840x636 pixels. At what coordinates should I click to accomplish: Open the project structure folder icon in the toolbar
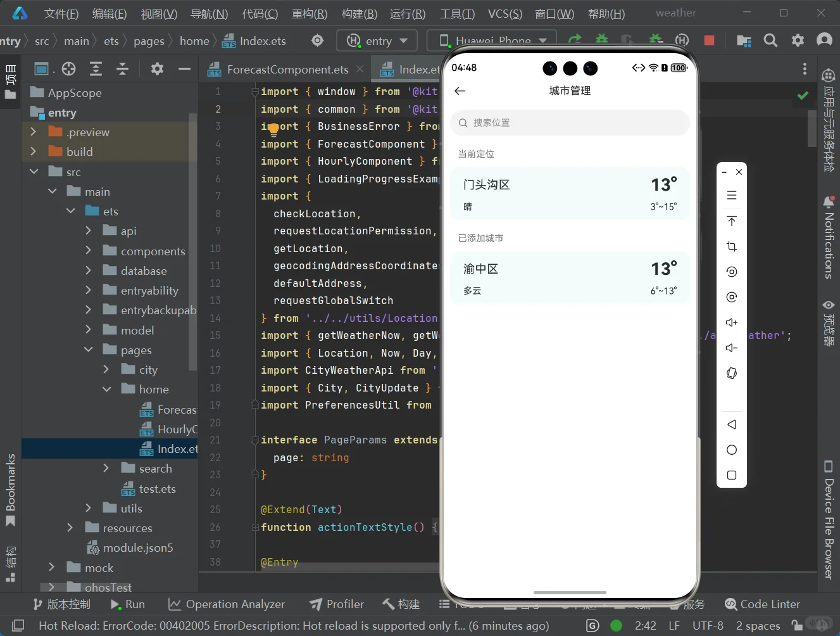[744, 41]
